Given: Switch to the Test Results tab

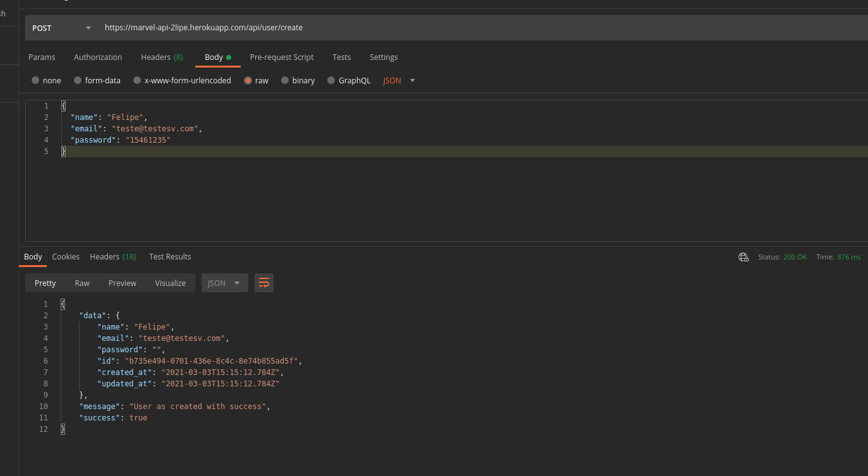Looking at the screenshot, I should click(x=170, y=257).
